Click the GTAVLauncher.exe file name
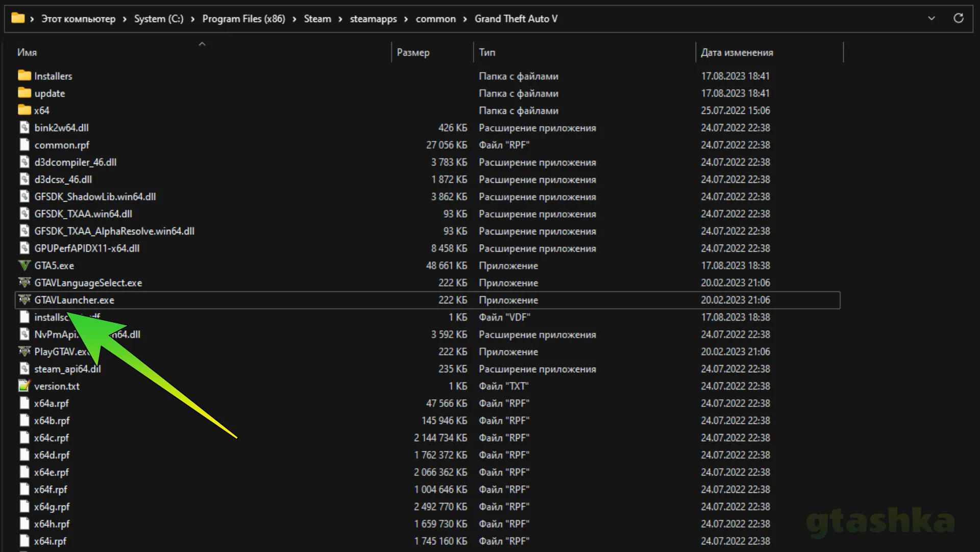The width and height of the screenshot is (980, 552). coord(75,300)
